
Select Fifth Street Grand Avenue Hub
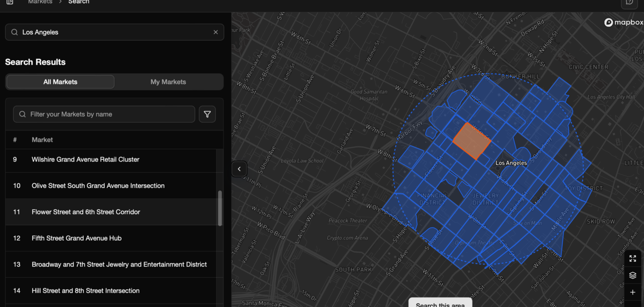pos(111,238)
